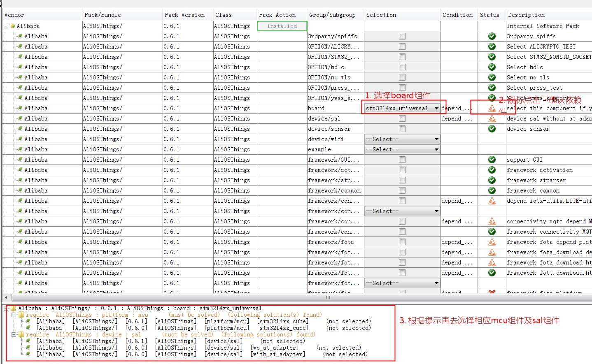Click warning icon beside 'depend iotx-utils.LITE' description
The height and width of the screenshot is (364, 592).
pyautogui.click(x=492, y=201)
